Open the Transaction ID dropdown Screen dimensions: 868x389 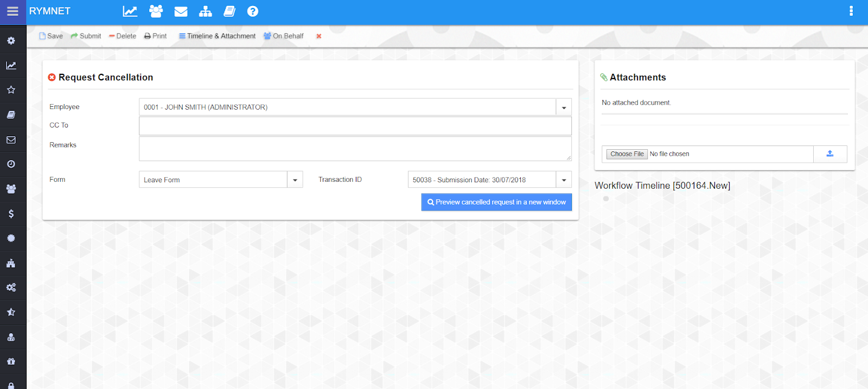[564, 180]
